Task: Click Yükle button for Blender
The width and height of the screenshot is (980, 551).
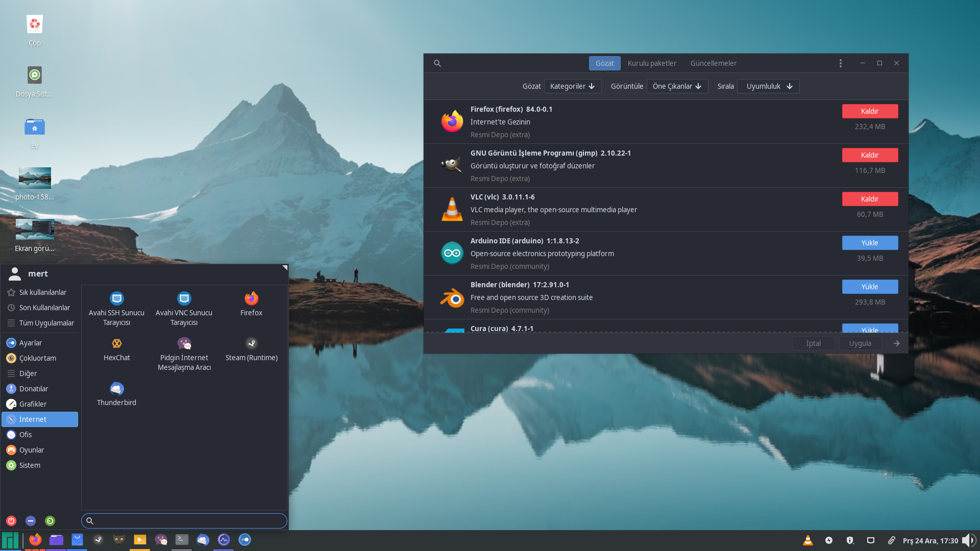Action: (x=870, y=287)
